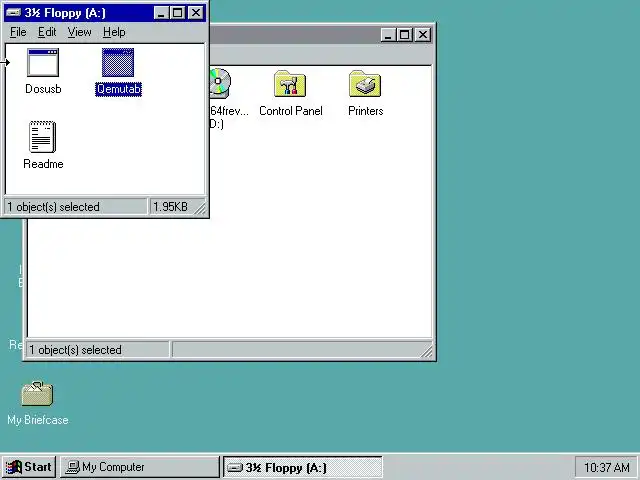
Task: Select the Dosusb file icon
Action: (x=43, y=62)
